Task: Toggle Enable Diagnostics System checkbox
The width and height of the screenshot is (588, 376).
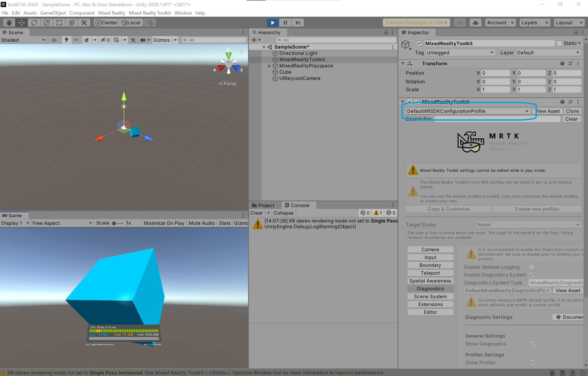Action: 531,275
